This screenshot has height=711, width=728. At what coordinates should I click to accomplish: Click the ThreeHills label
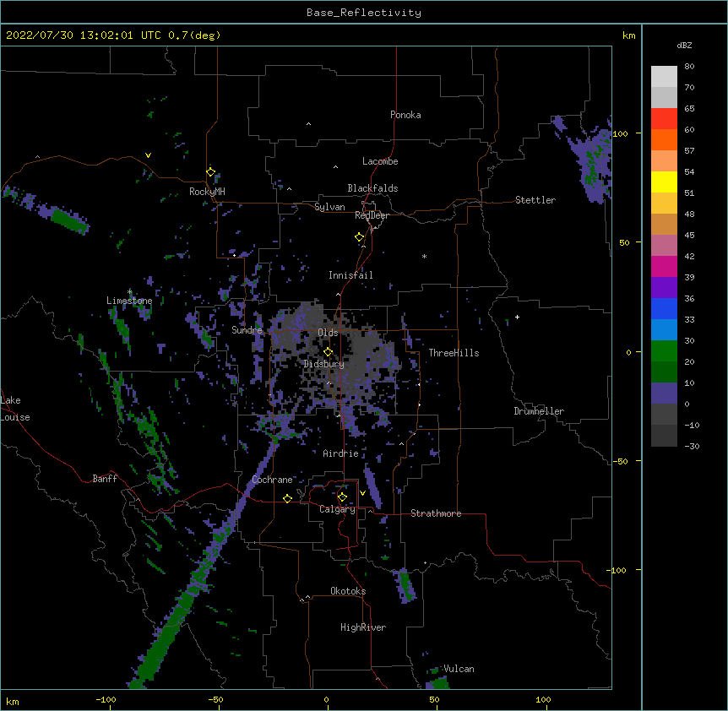pos(454,353)
